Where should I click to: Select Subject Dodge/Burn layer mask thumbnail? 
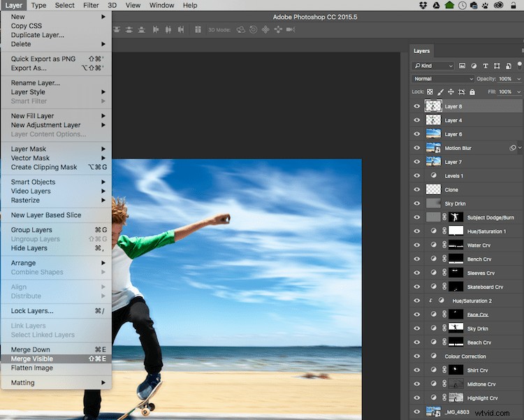pyautogui.click(x=456, y=217)
